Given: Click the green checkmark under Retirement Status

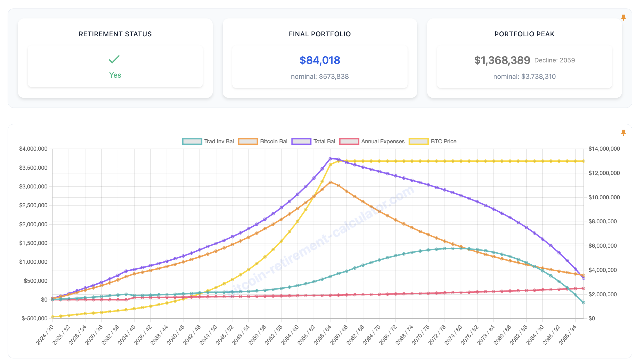Looking at the screenshot, I should tap(115, 59).
